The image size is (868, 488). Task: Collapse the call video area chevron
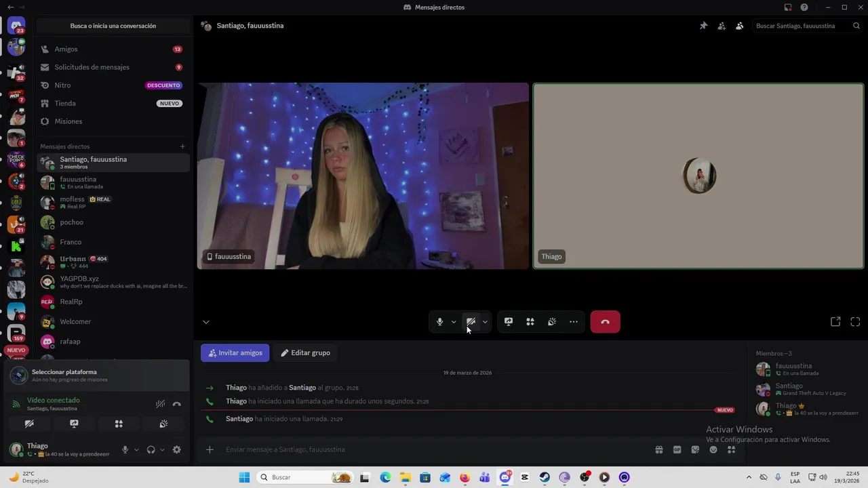(206, 322)
